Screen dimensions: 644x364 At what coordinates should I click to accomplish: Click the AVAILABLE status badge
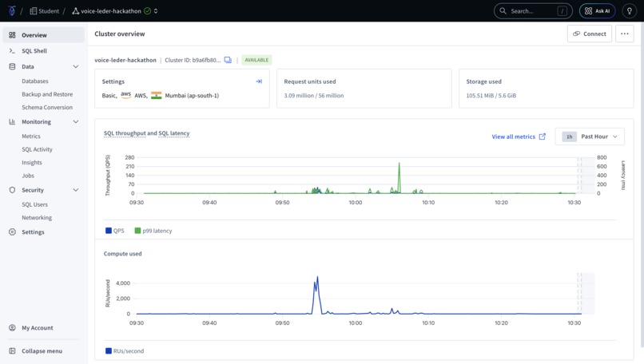256,60
